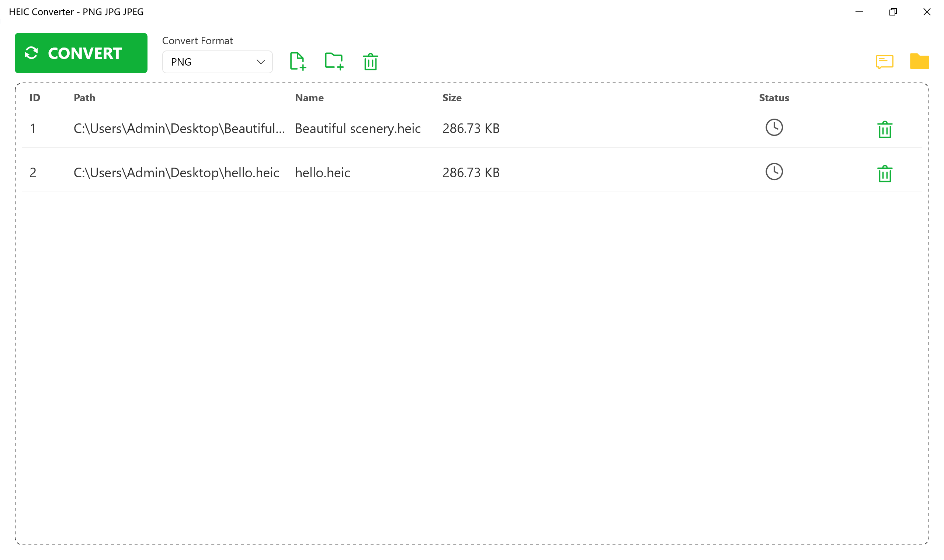The image size is (944, 560).
Task: Delete Beautiful scenery.heic with row trash icon
Action: click(x=884, y=130)
